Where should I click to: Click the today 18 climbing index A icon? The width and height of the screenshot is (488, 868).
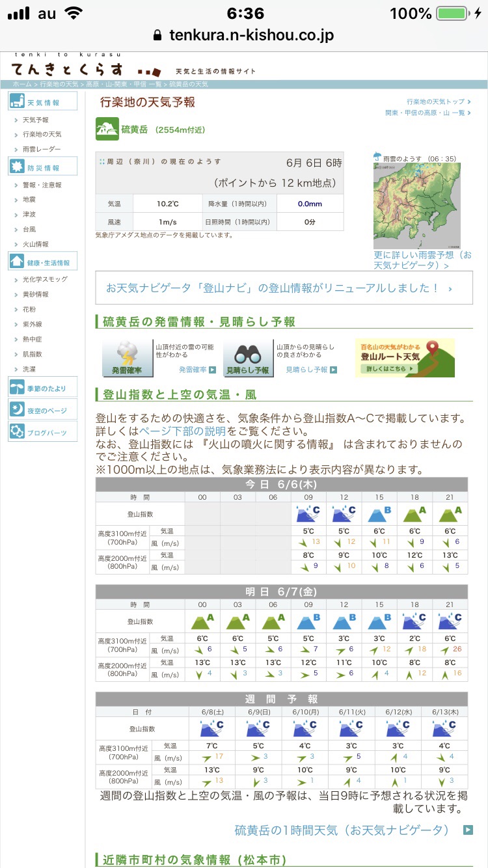pyautogui.click(x=414, y=514)
